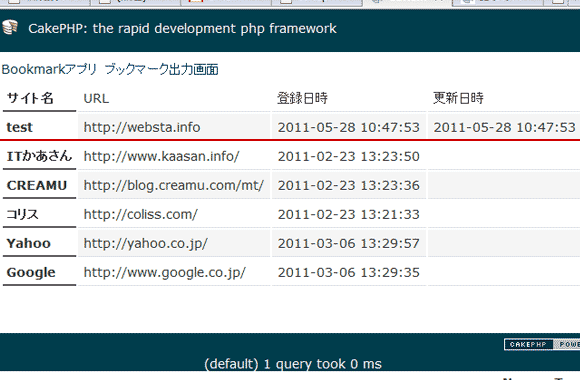Click the http://yahoo.co.jp/ URL cell
Viewport: 580px width, 380px height.
pos(174,243)
